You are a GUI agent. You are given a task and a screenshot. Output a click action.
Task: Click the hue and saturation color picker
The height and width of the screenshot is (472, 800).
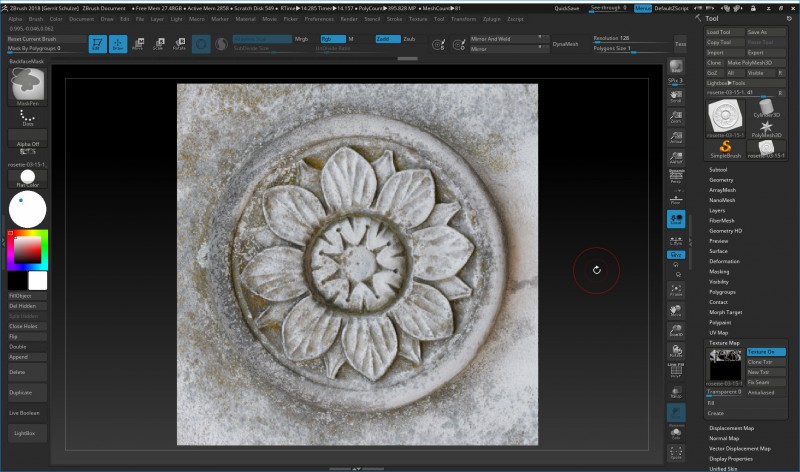pyautogui.click(x=28, y=250)
